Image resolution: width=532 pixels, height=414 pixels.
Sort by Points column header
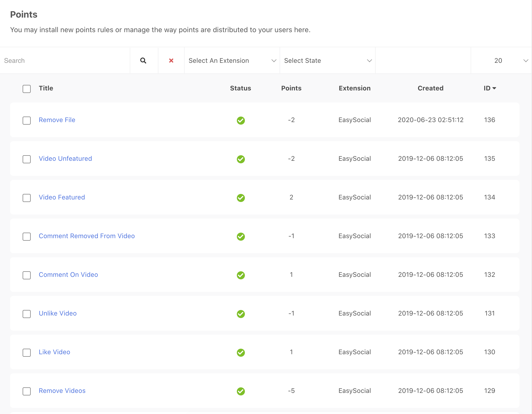[x=291, y=88]
